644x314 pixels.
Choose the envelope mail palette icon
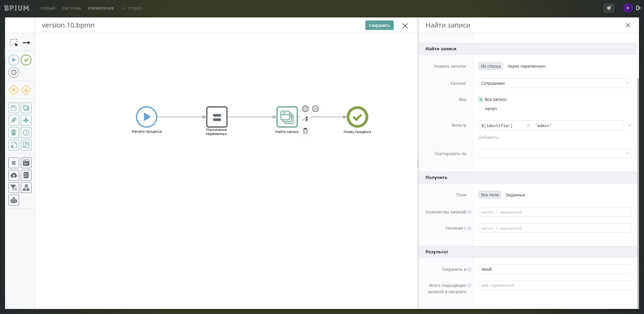pos(14,200)
